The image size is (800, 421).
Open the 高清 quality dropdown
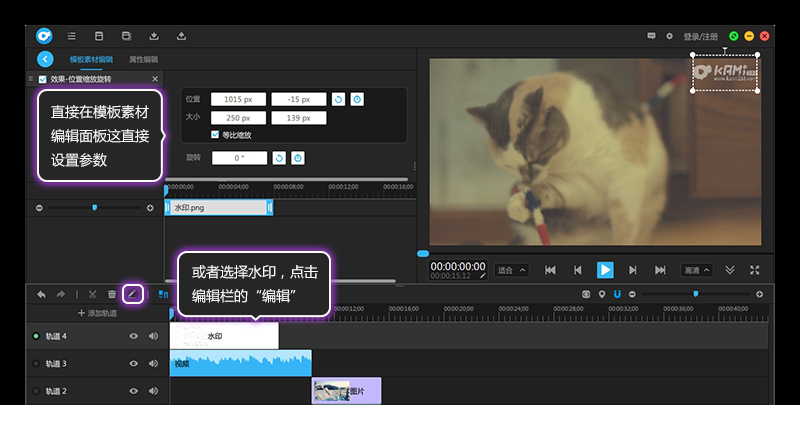pos(697,270)
